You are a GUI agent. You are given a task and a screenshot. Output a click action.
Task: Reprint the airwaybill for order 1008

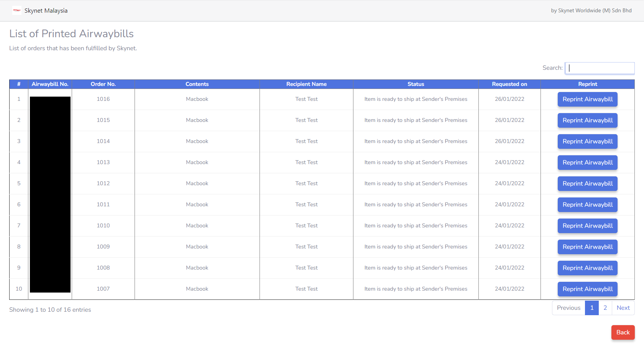point(587,268)
